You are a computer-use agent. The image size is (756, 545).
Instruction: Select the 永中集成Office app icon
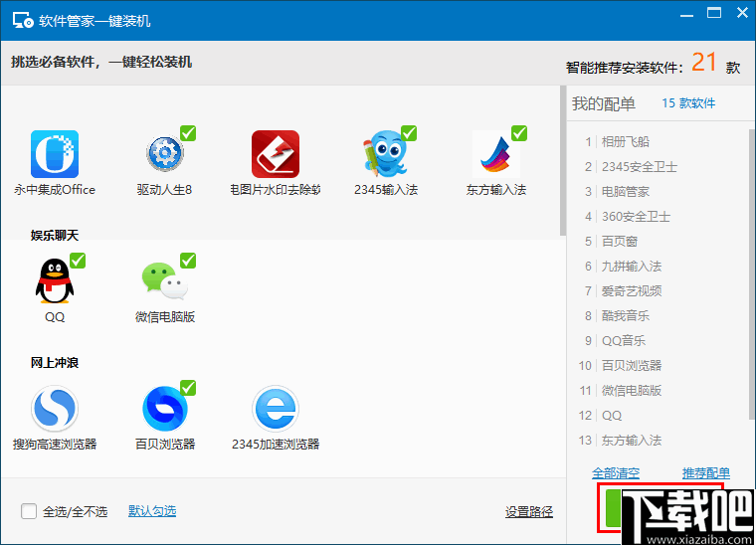coord(55,154)
